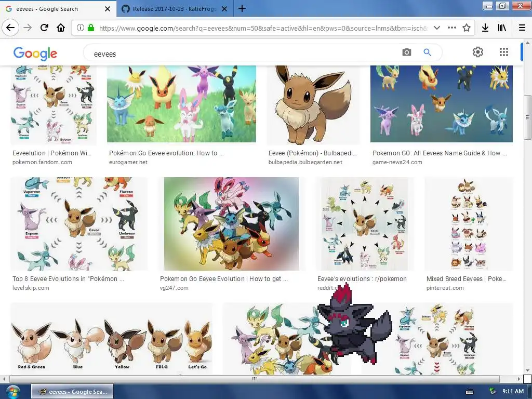Open Google search settings gear
The width and height of the screenshot is (532, 399).
pyautogui.click(x=478, y=52)
